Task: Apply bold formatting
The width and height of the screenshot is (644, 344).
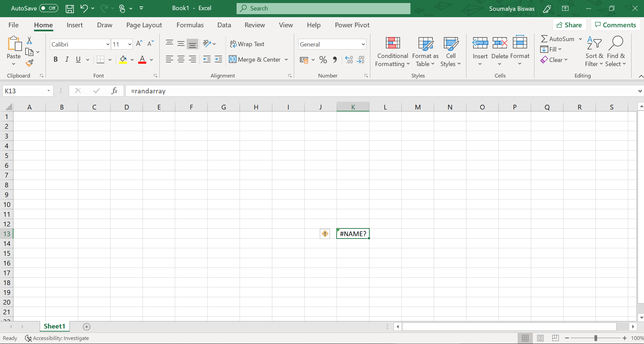Action: (x=56, y=59)
